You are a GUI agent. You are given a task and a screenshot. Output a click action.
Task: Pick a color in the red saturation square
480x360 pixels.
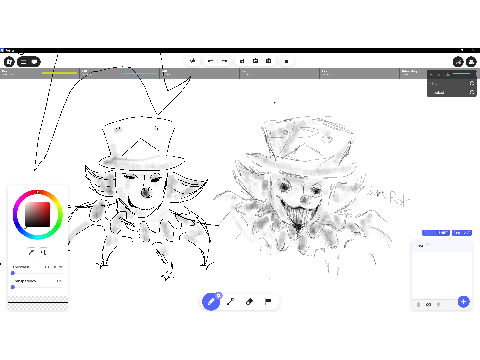click(38, 214)
